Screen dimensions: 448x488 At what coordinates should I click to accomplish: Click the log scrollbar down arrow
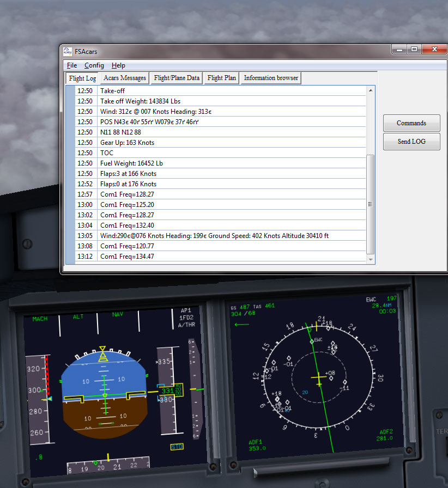tap(371, 259)
